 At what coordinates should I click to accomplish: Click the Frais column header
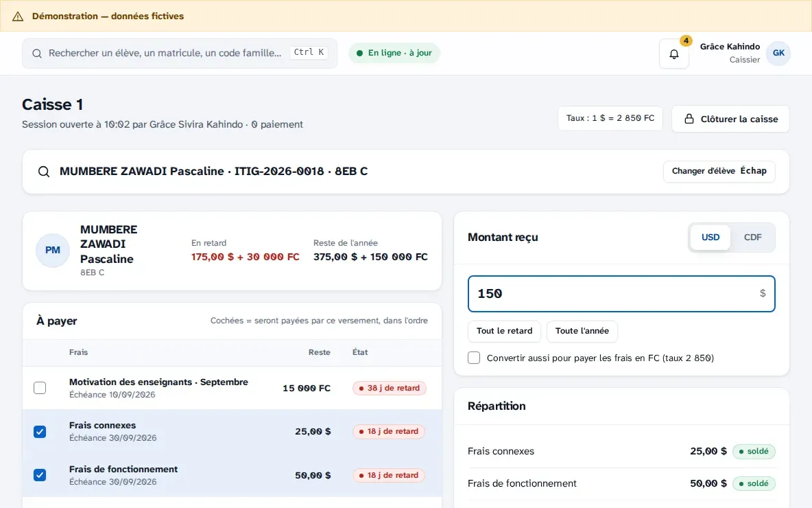click(x=78, y=352)
